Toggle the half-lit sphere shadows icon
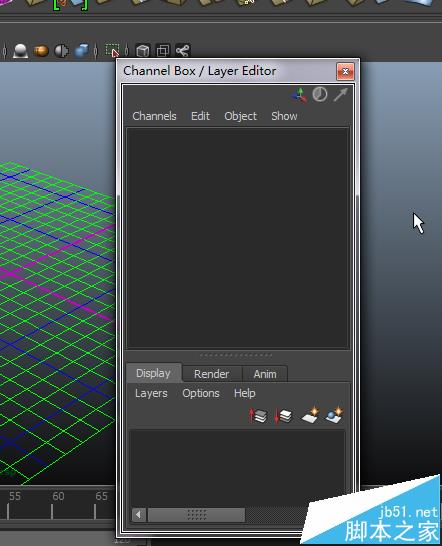This screenshot has height=546, width=442. pyautogui.click(x=62, y=51)
